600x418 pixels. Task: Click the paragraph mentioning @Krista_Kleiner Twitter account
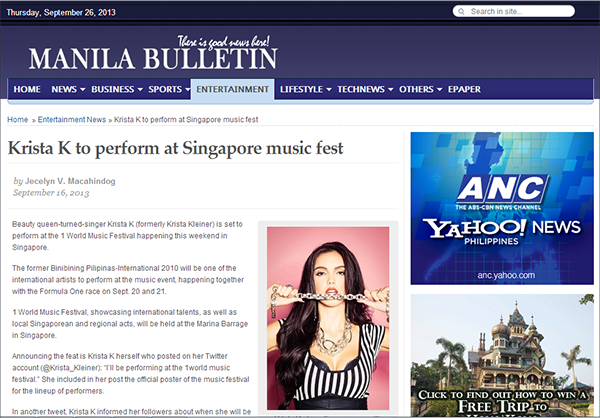tap(130, 373)
